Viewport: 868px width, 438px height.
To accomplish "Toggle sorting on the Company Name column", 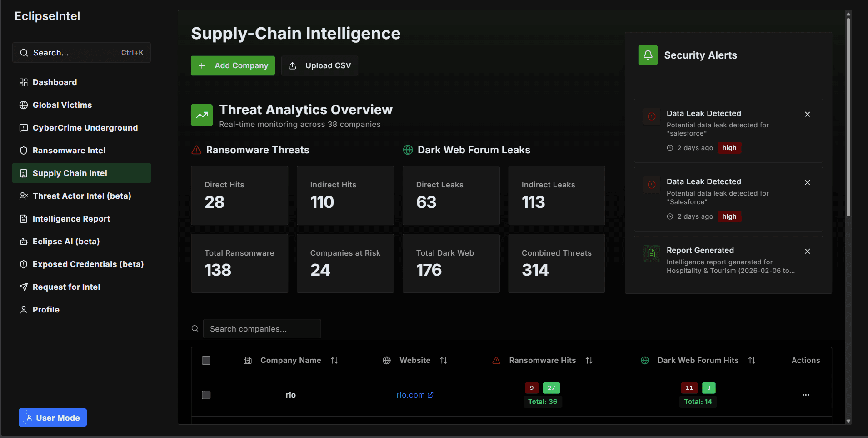I will tap(334, 360).
